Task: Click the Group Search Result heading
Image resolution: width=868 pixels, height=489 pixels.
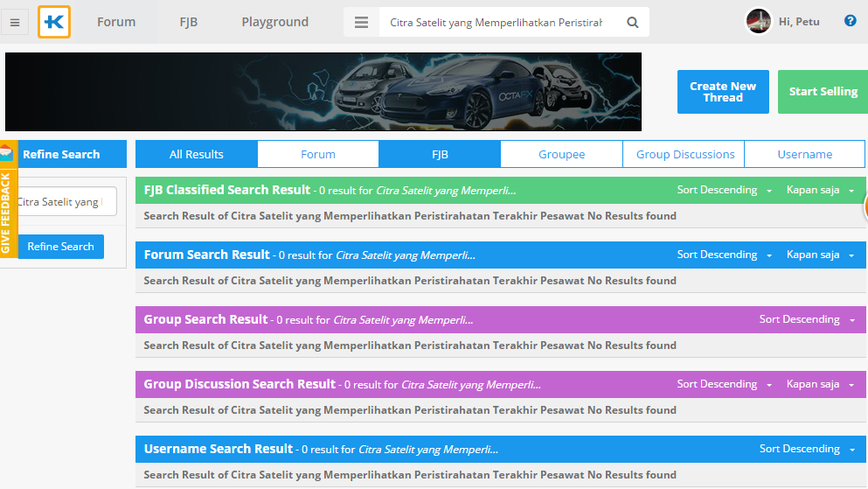Action: click(x=205, y=319)
